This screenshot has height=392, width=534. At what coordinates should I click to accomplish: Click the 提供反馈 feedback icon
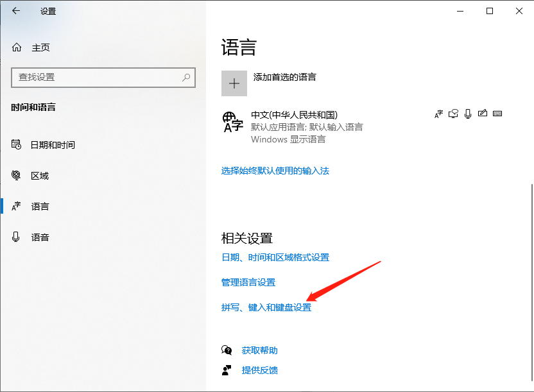(x=226, y=370)
